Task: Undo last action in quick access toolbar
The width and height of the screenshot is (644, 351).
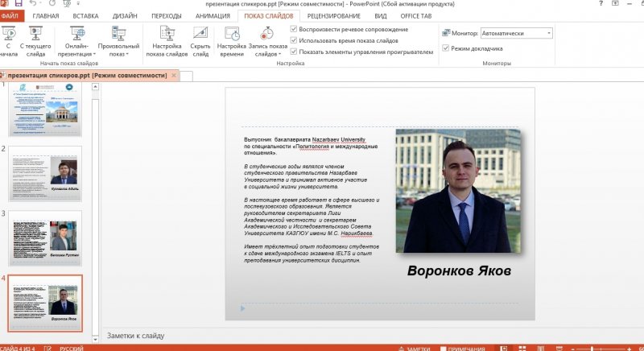Action: (x=32, y=3)
